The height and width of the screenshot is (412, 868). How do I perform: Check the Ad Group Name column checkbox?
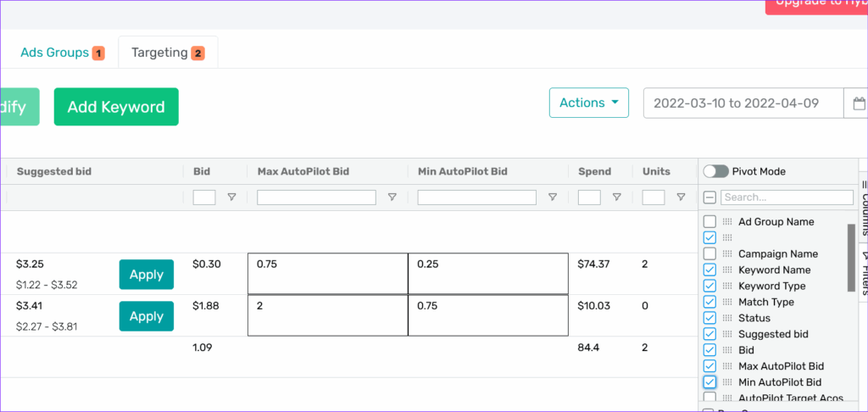pyautogui.click(x=709, y=221)
